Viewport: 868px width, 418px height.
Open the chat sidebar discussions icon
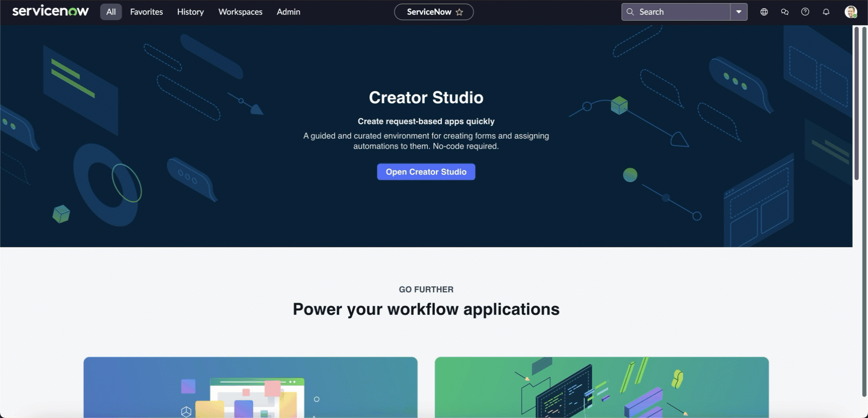coord(785,12)
